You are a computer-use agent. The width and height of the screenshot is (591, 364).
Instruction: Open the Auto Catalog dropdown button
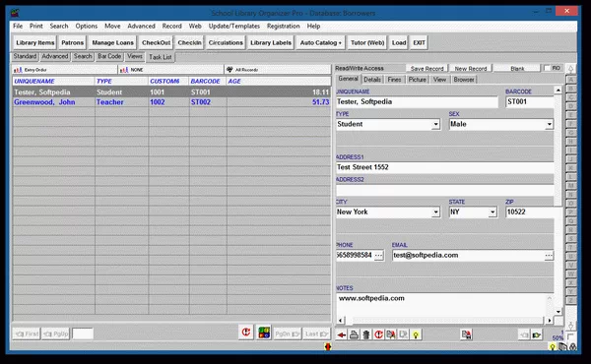(321, 42)
